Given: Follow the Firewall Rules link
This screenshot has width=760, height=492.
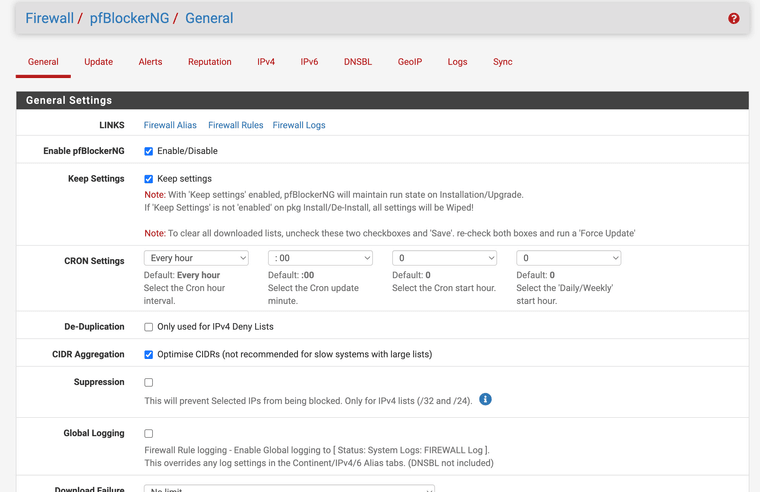Looking at the screenshot, I should pos(236,125).
